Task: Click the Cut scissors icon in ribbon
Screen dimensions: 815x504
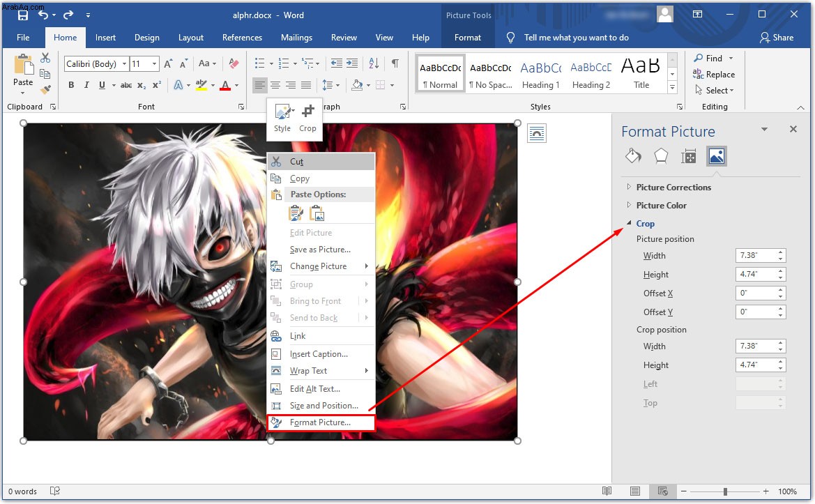Action: 46,58
